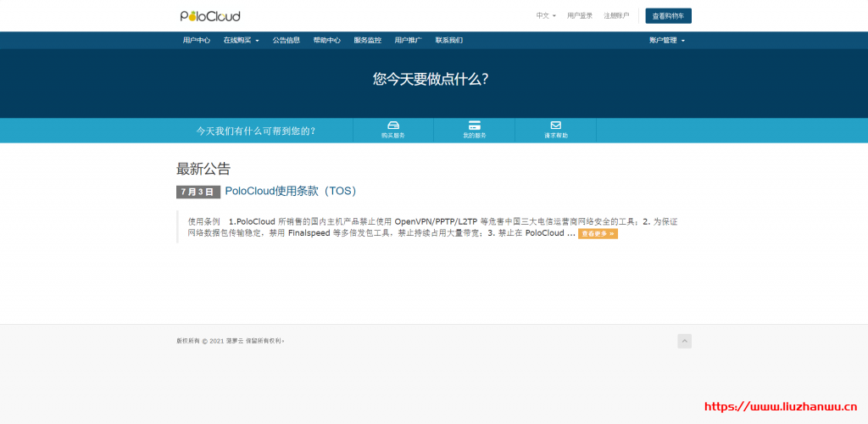
Task: Open 联系我们 from the nav bar
Action: pyautogui.click(x=448, y=40)
